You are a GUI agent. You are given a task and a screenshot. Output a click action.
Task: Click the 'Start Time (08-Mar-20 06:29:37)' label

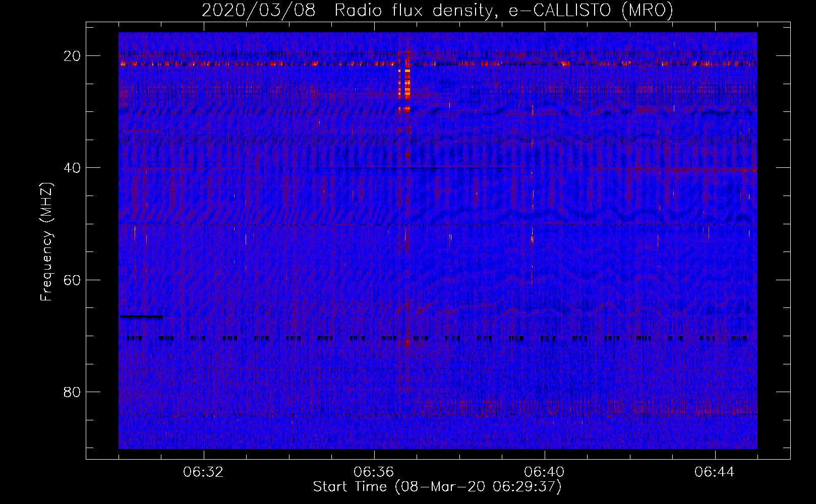[x=437, y=487]
